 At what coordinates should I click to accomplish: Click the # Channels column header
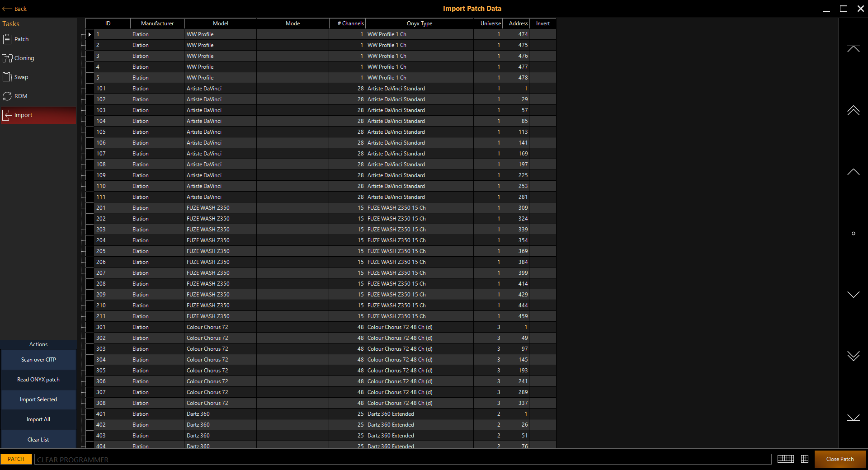pos(347,23)
